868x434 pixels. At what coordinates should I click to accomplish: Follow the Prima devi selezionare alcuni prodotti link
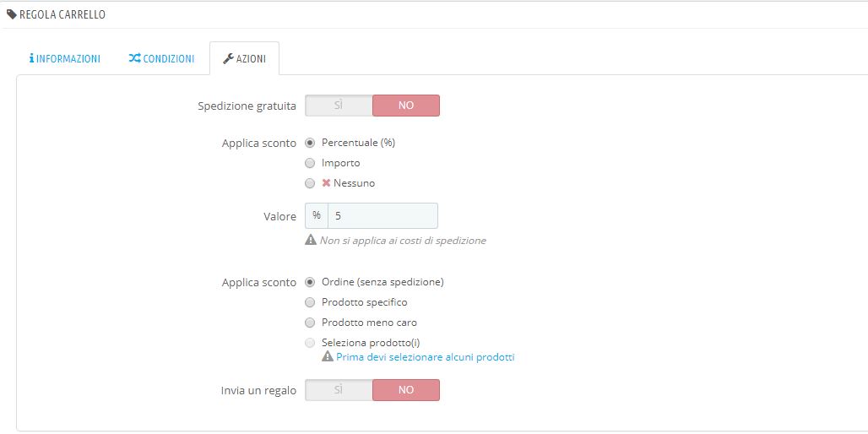426,357
